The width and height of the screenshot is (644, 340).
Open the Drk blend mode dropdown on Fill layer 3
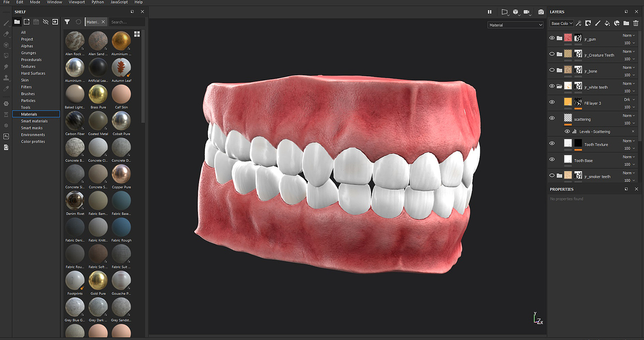point(628,99)
